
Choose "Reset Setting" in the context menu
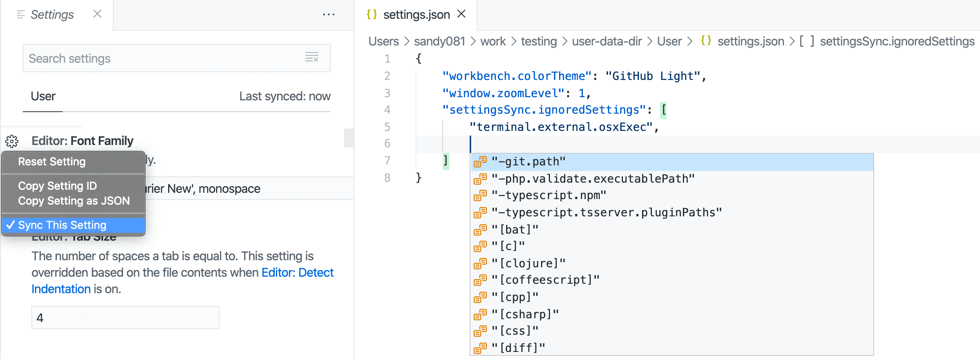pos(52,161)
